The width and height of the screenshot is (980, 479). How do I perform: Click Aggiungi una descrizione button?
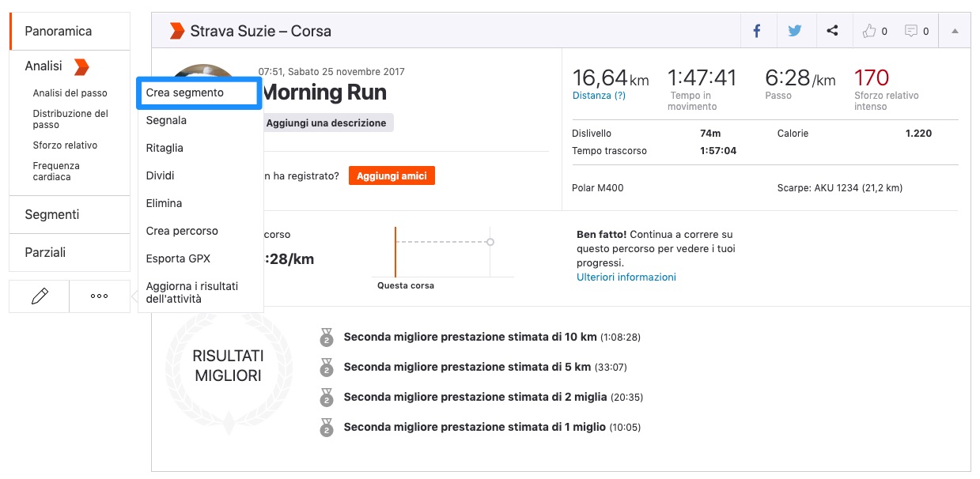pyautogui.click(x=326, y=123)
